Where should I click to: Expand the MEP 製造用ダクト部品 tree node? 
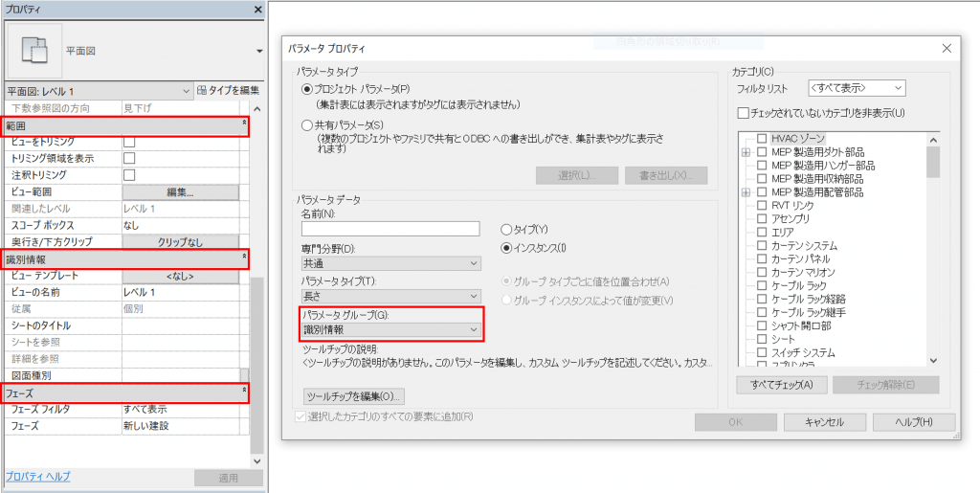pos(745,152)
